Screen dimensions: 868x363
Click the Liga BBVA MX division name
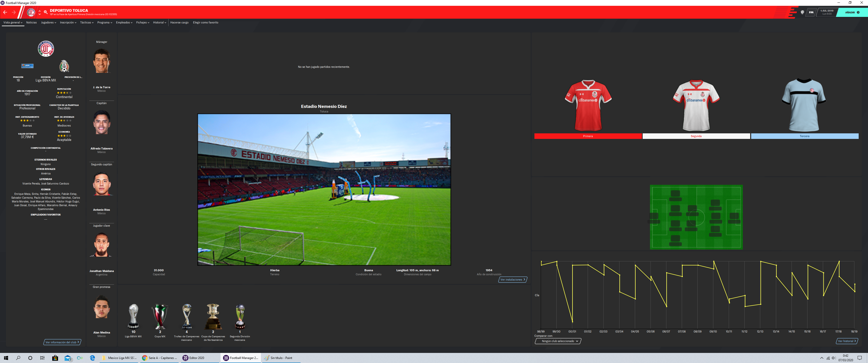(46, 80)
